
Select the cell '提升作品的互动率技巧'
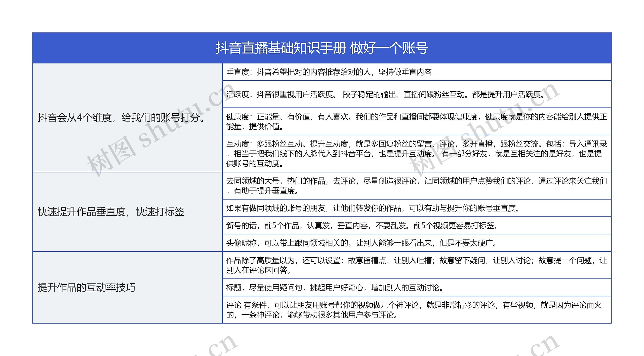[128, 287]
